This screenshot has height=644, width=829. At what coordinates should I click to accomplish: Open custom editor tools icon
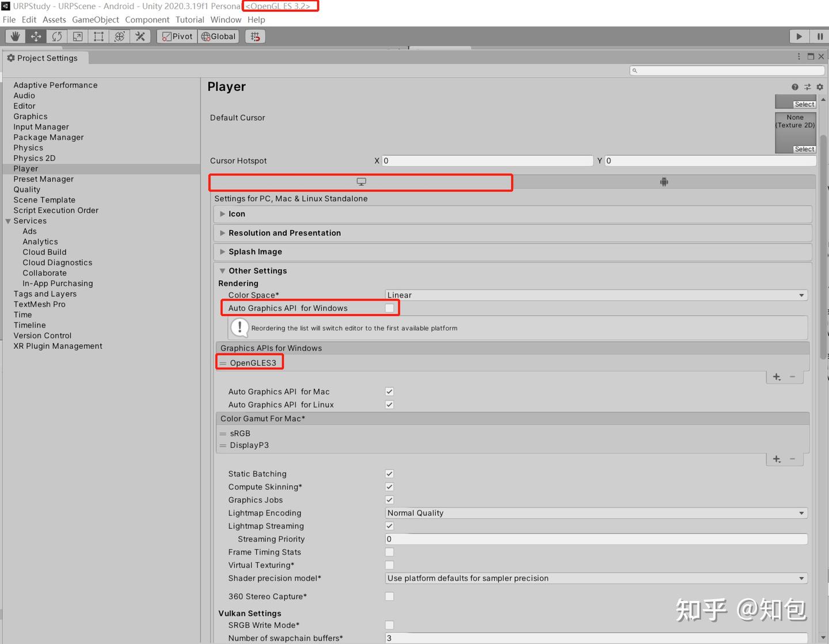140,36
